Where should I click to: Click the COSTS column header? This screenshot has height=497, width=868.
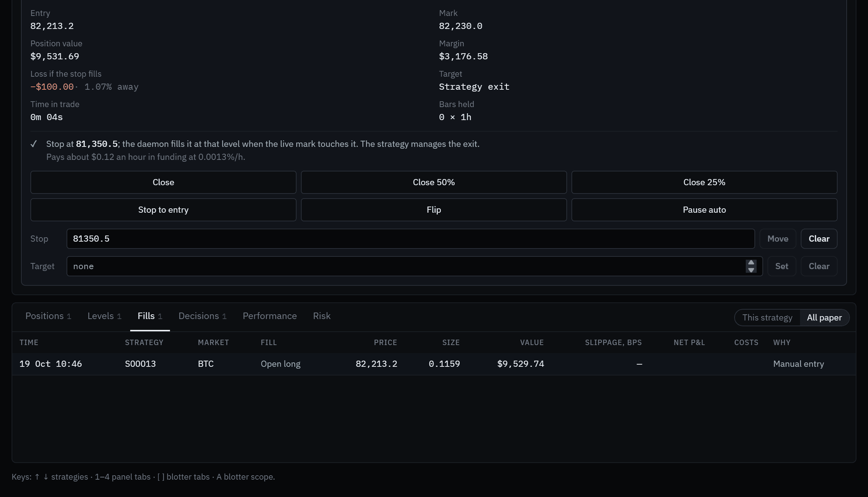(x=746, y=343)
